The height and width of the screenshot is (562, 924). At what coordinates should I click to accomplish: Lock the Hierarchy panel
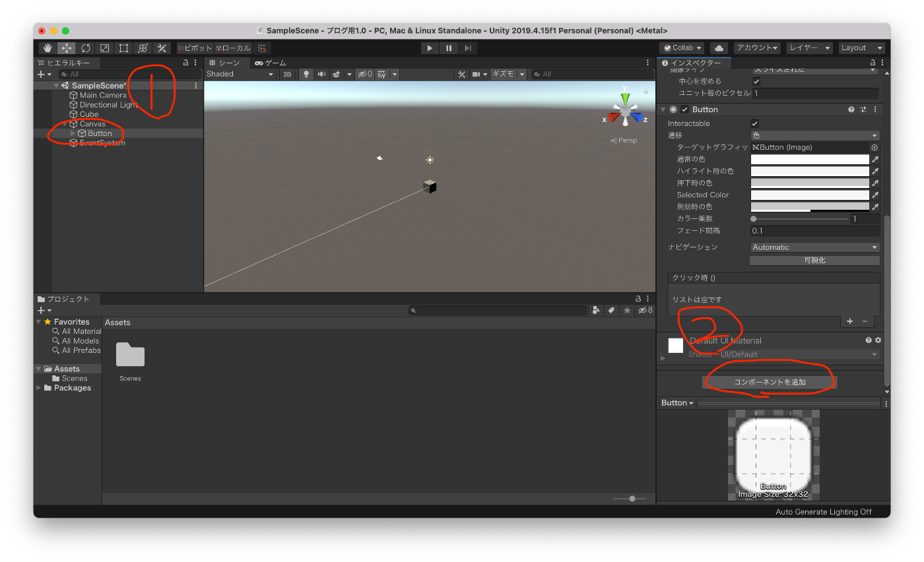[186, 63]
